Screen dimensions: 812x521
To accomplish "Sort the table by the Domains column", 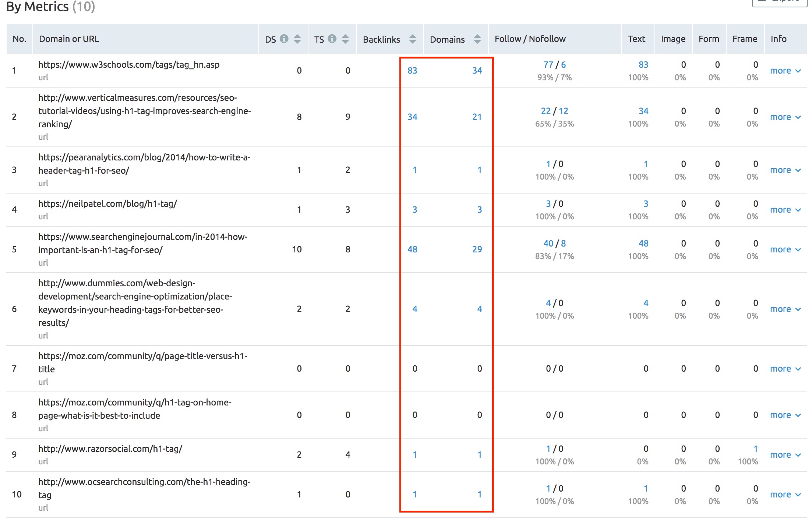I will [x=477, y=38].
